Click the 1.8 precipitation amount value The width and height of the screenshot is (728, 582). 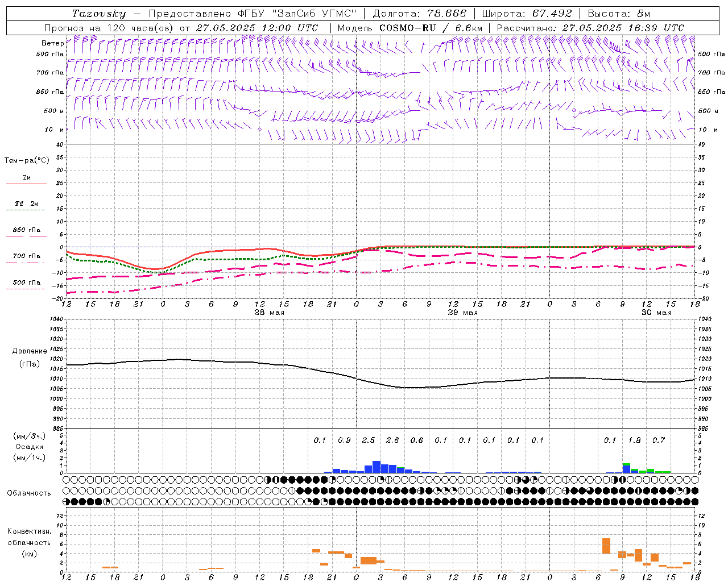(634, 440)
